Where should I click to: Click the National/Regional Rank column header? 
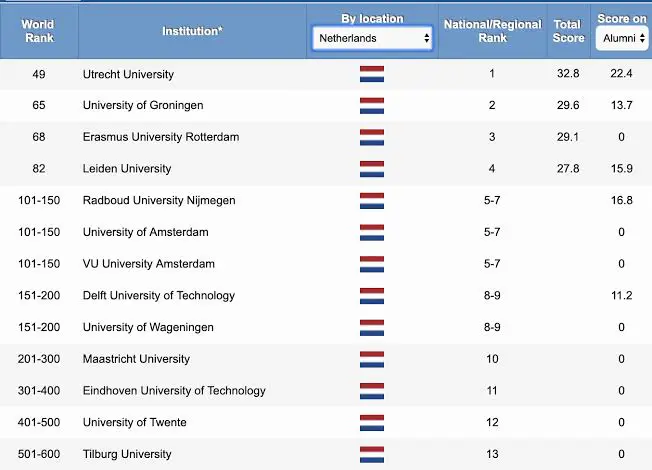point(492,31)
